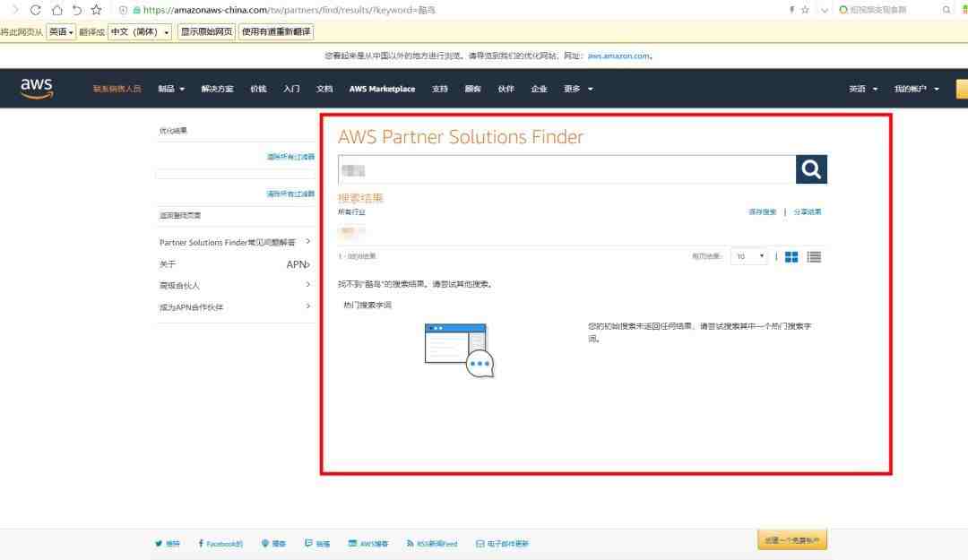The height and width of the screenshot is (560, 968).
Task: Open the target language dropdown showing 中文(简体)
Action: [x=140, y=31]
